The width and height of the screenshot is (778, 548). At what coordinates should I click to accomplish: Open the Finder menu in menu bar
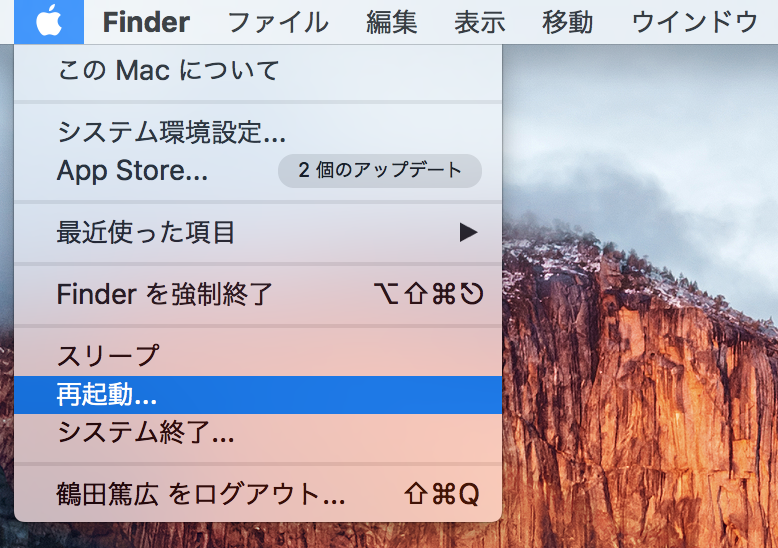146,22
